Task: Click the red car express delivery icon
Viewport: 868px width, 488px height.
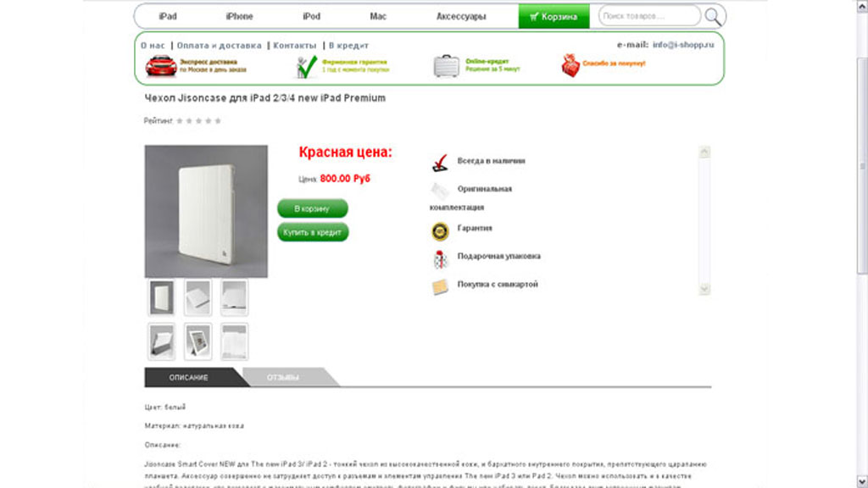Action: point(161,66)
